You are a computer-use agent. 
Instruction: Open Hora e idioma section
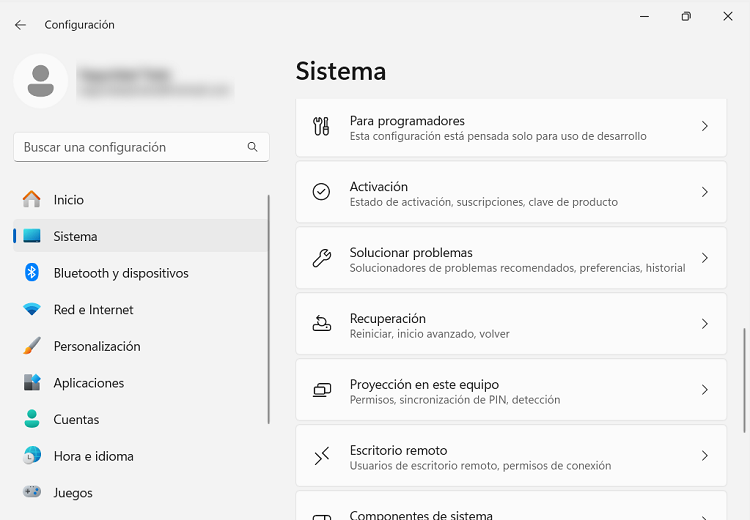point(93,456)
